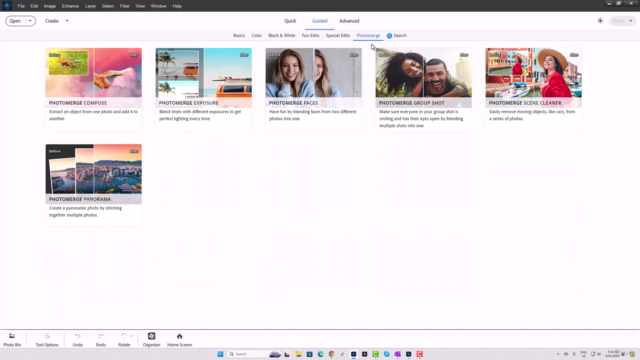640x360 pixels.
Task: Switch to Quick mode tab
Action: pyautogui.click(x=290, y=21)
